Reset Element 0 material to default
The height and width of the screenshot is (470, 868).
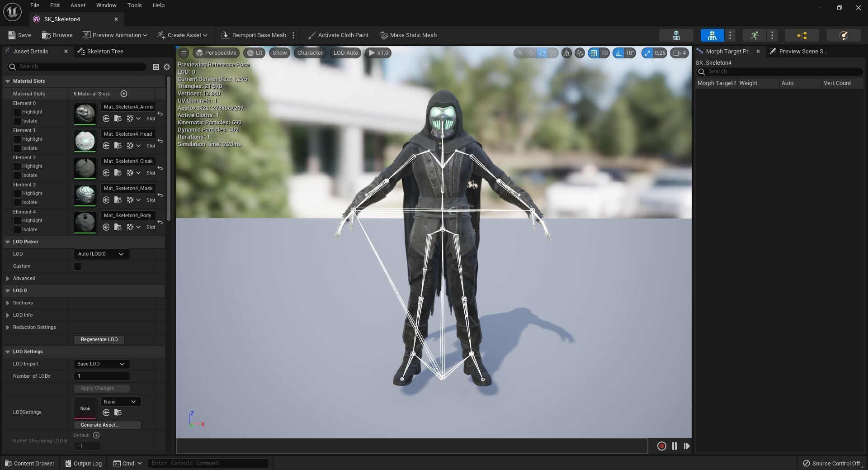click(160, 114)
